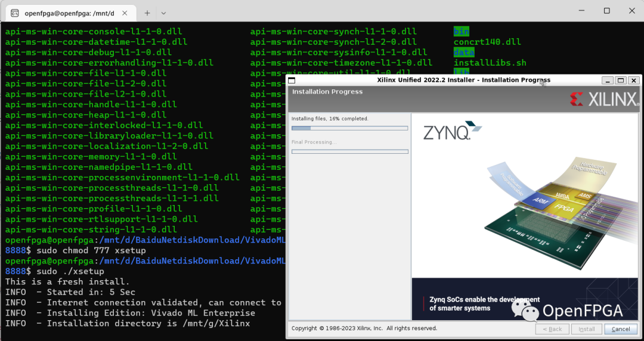Screen dimensions: 644x341
Task: Minimize the Xilinx installer window
Action: pos(608,80)
